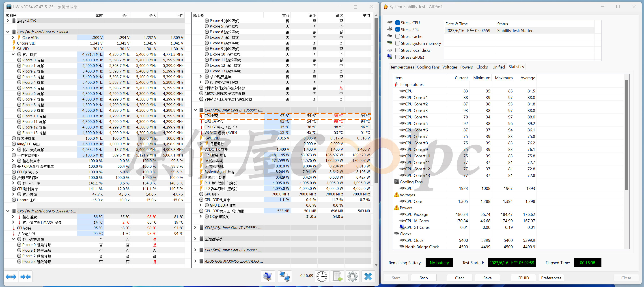644x287 pixels.
Task: Click Save button in AIDA64
Action: pos(487,278)
